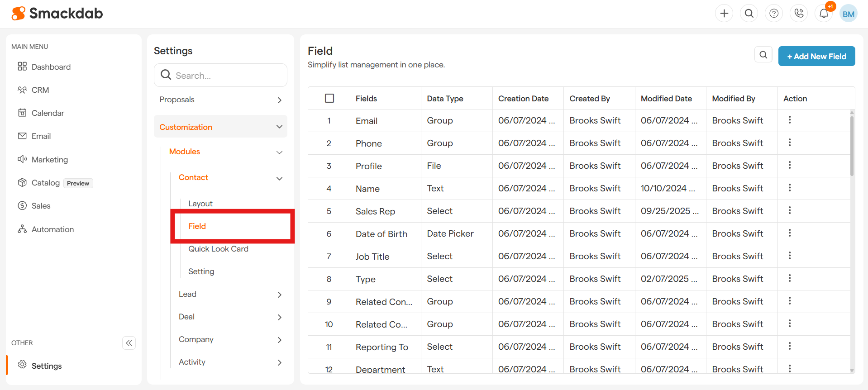Open Automation from main menu
This screenshot has height=390, width=868.
[x=52, y=229]
